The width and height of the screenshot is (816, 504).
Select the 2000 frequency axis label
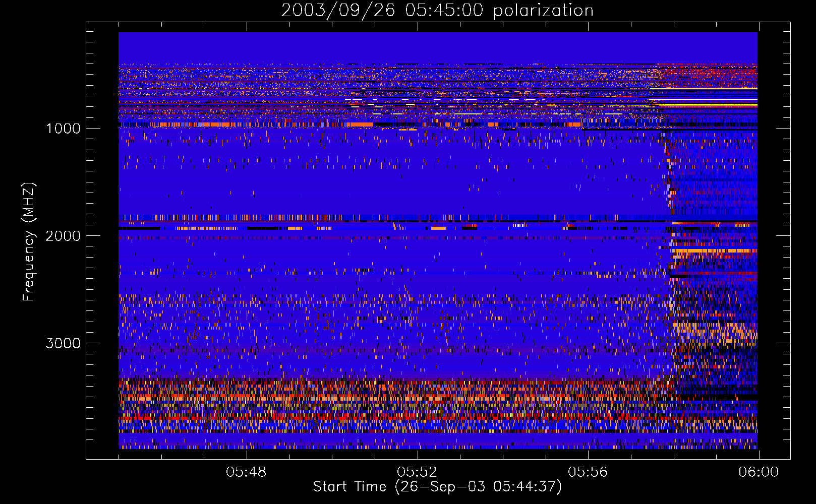63,236
